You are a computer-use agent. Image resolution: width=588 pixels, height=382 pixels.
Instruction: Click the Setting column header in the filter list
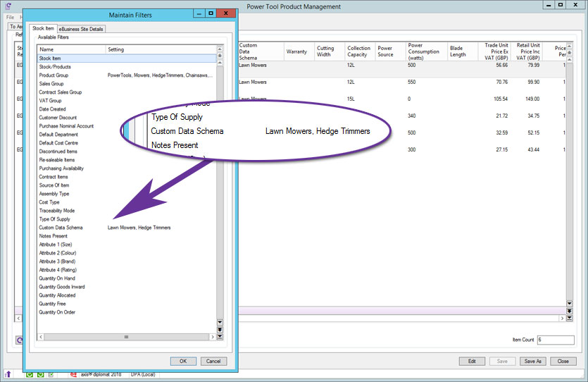(161, 49)
